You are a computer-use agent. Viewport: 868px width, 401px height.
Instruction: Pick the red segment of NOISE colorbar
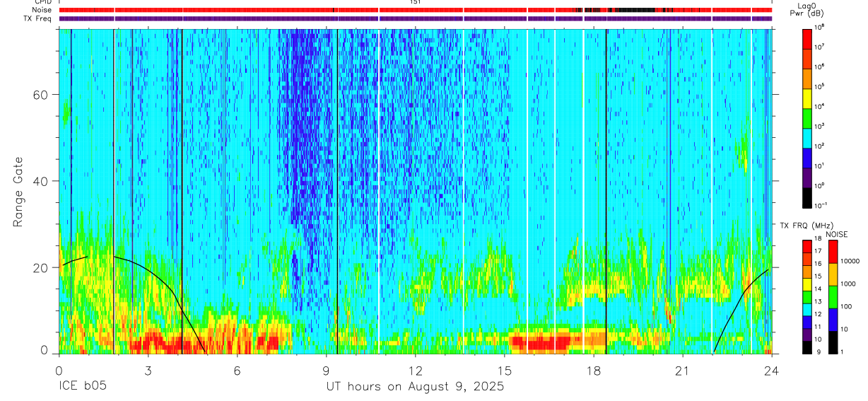(x=833, y=252)
